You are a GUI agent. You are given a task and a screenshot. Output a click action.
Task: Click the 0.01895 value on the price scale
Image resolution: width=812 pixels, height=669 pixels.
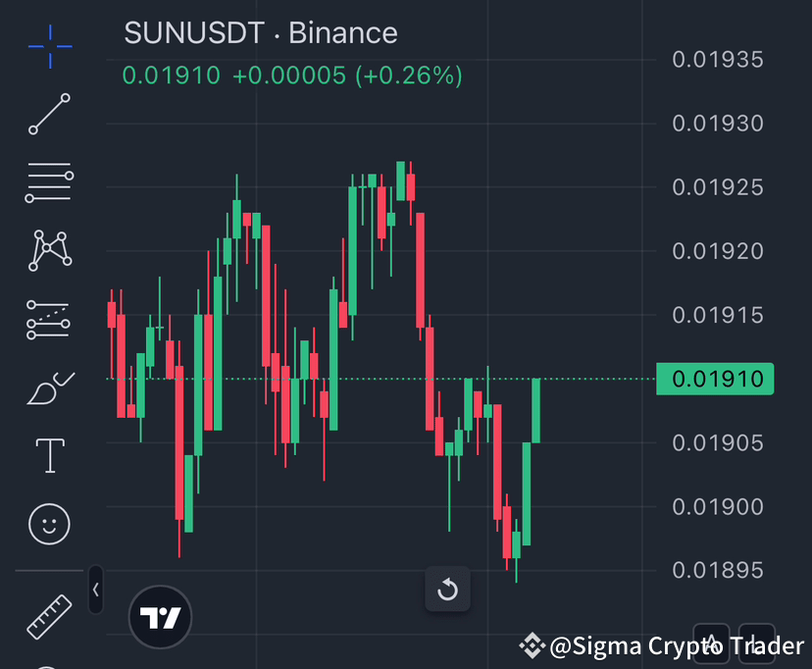click(x=717, y=570)
